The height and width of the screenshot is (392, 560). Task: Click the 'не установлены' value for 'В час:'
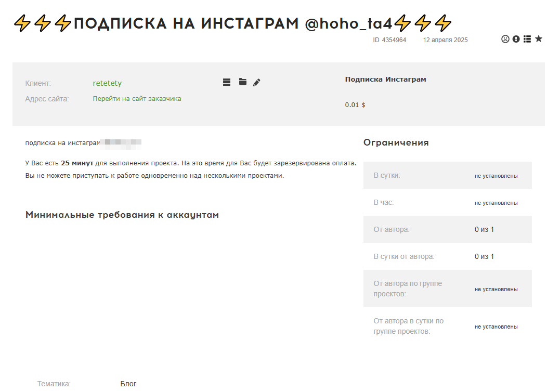[496, 203]
